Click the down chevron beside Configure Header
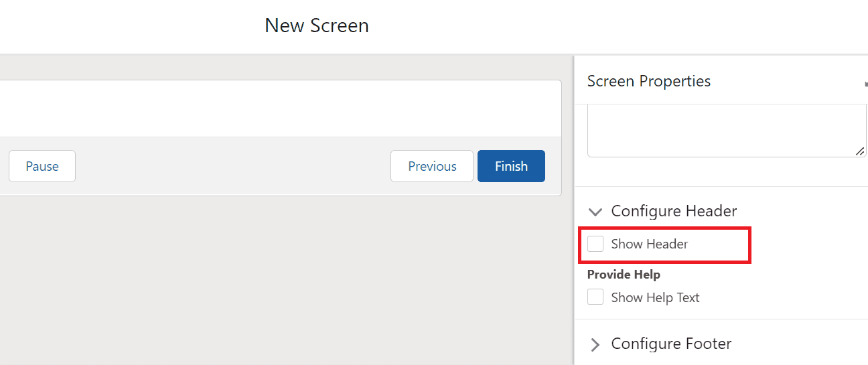This screenshot has height=365, width=868. (595, 212)
